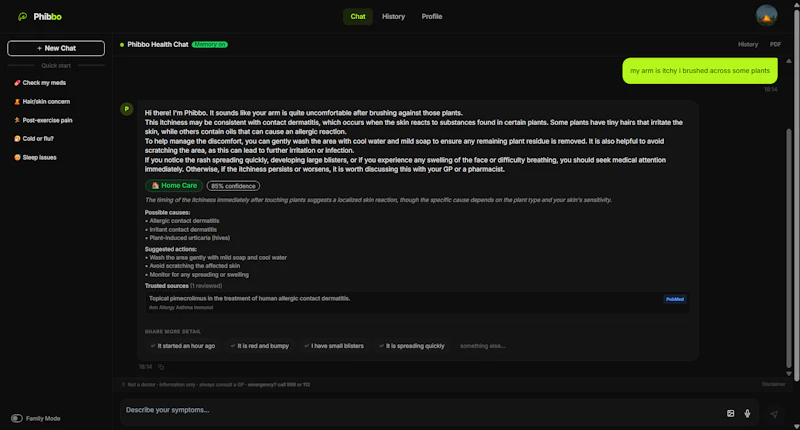Choose 'It is red and bumpy' suggestion
800x430 pixels.
click(260, 346)
